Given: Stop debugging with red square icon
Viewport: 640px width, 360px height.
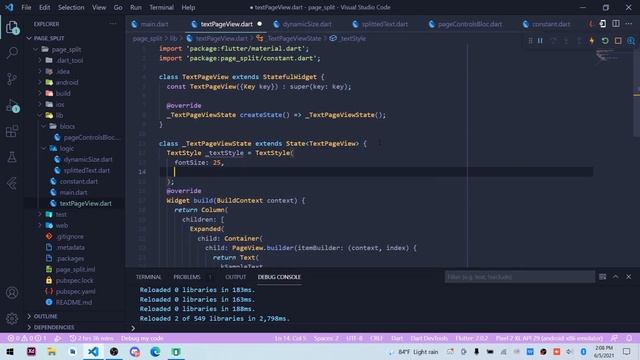Looking at the screenshot, I should point(618,41).
